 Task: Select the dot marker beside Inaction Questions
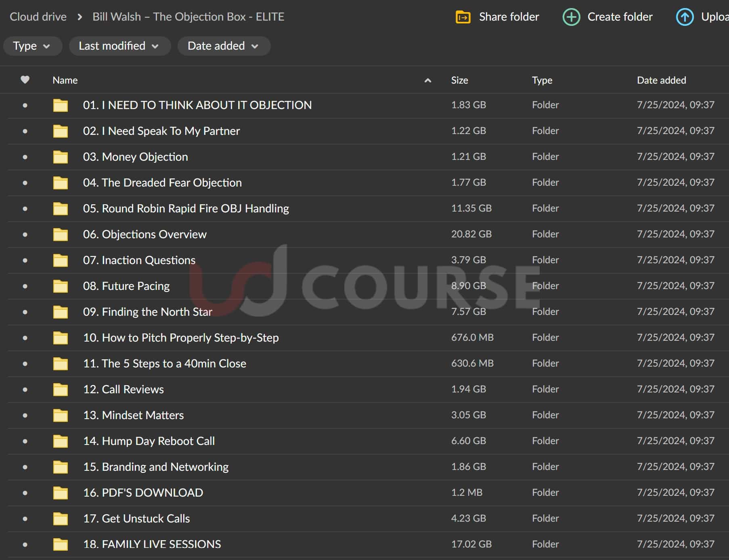pos(25,260)
